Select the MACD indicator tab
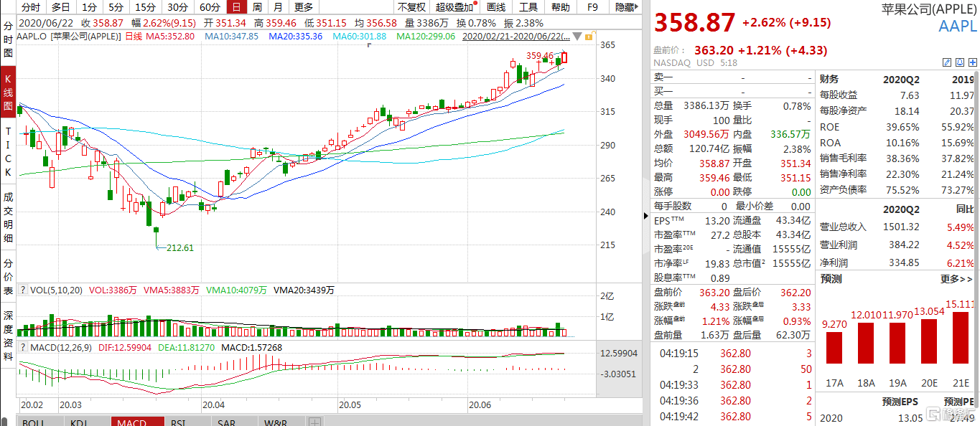 (138, 422)
